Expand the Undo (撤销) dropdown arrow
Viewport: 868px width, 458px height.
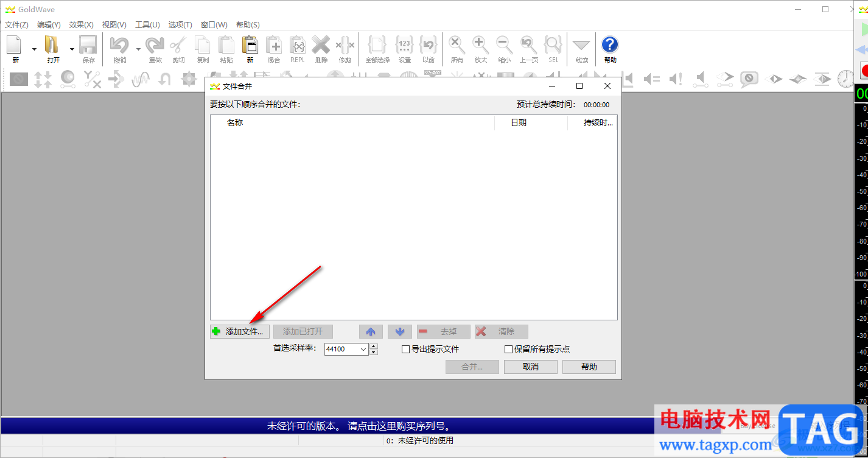138,49
